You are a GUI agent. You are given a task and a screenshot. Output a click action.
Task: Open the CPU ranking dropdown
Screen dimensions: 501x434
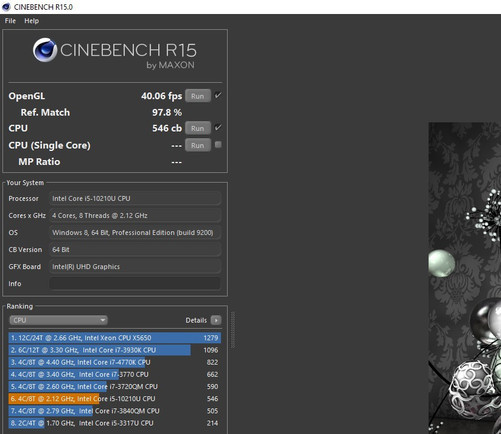click(x=58, y=320)
